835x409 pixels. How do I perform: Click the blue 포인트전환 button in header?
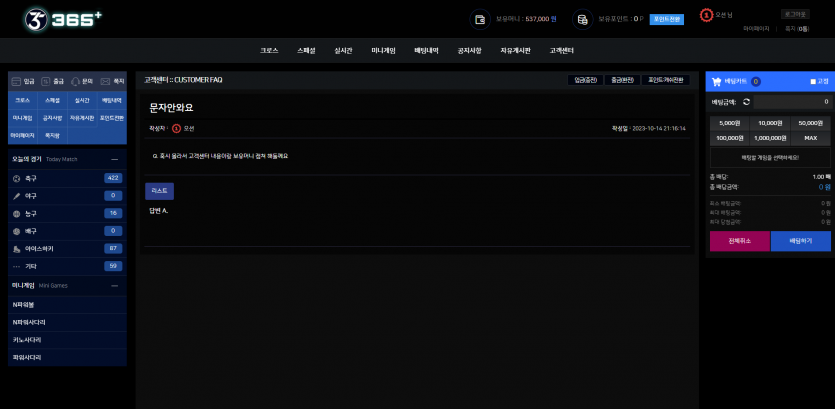click(x=667, y=19)
